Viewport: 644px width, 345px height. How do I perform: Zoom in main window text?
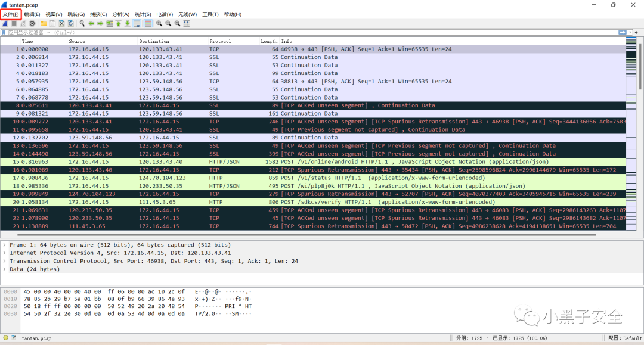point(159,24)
